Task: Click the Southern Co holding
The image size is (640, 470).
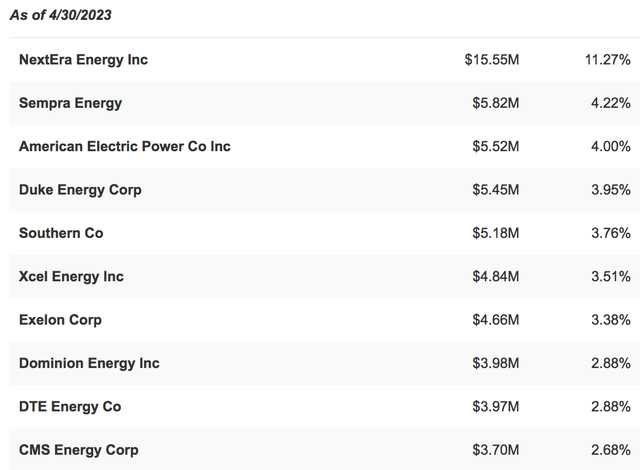Action: coord(61,233)
